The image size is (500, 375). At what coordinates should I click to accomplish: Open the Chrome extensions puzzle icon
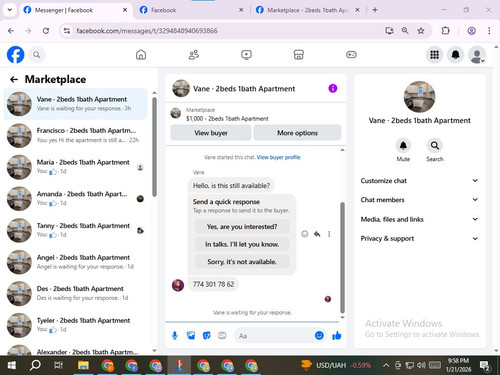pyautogui.click(x=445, y=31)
